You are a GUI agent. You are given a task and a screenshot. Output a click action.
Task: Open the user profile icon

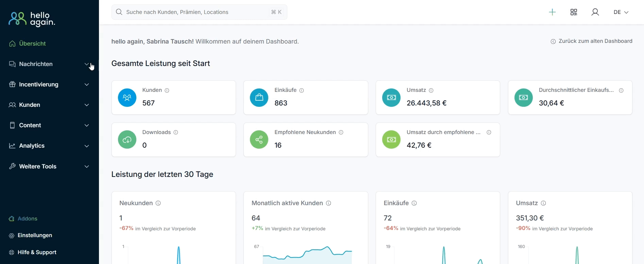[595, 12]
